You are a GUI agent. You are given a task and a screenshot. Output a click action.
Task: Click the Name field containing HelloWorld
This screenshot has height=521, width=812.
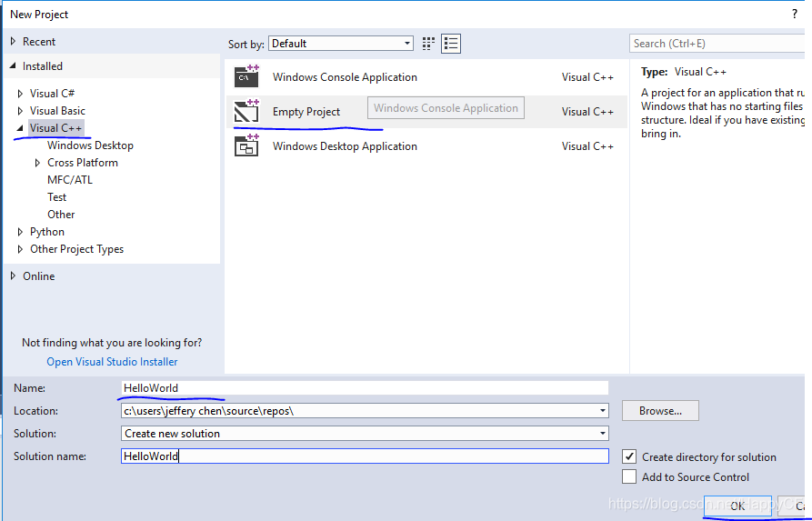pos(365,388)
